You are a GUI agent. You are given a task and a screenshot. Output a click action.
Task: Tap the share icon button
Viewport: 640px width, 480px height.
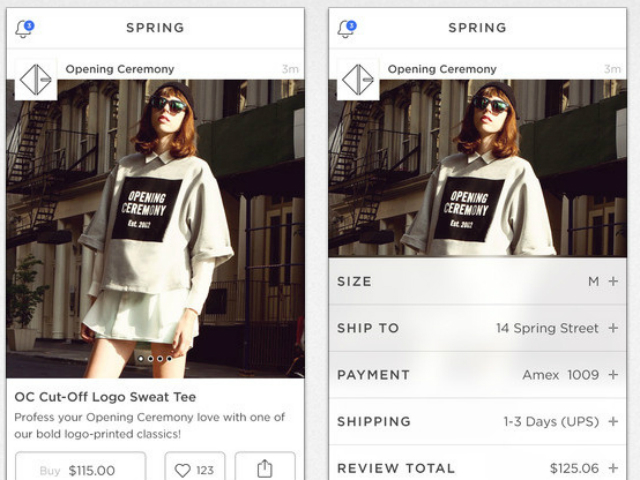265,467
